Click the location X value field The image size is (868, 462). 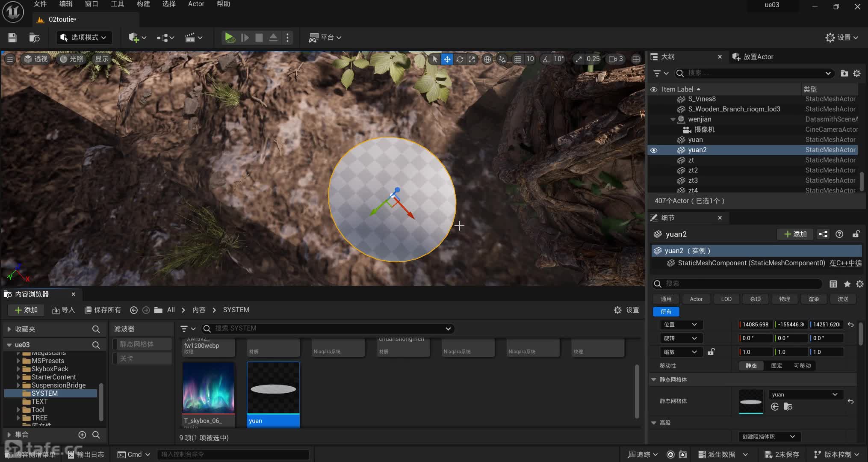pos(756,325)
